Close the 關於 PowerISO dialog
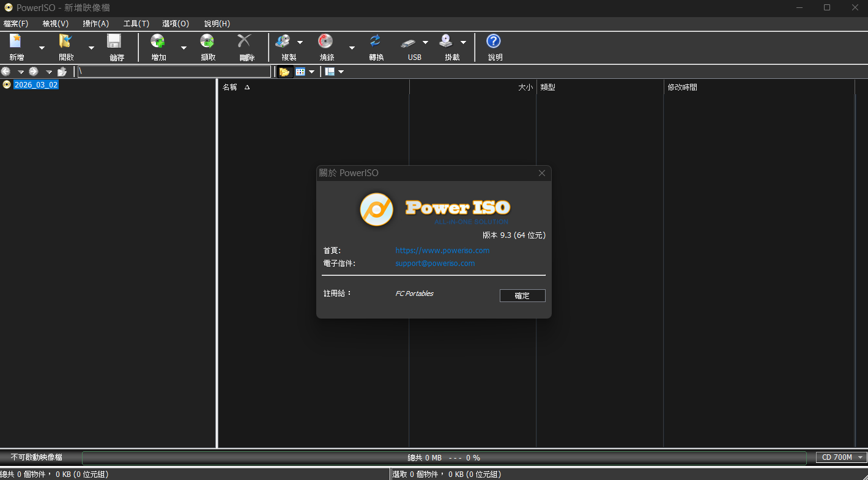 [x=542, y=173]
